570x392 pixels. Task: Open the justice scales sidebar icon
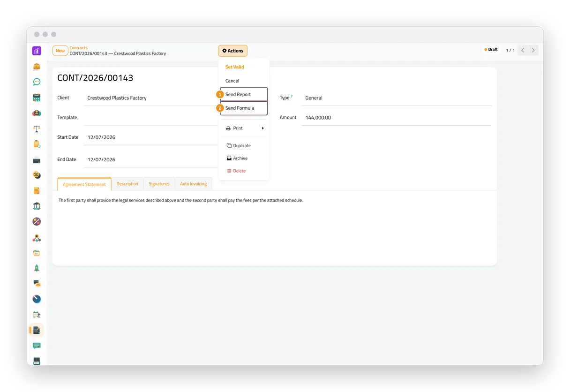tap(37, 128)
